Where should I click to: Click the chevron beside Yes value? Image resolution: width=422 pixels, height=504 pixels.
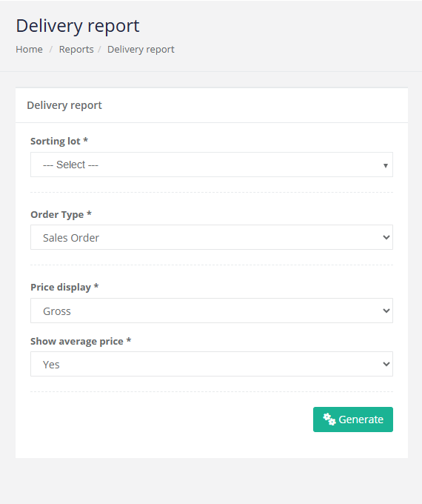tap(386, 364)
